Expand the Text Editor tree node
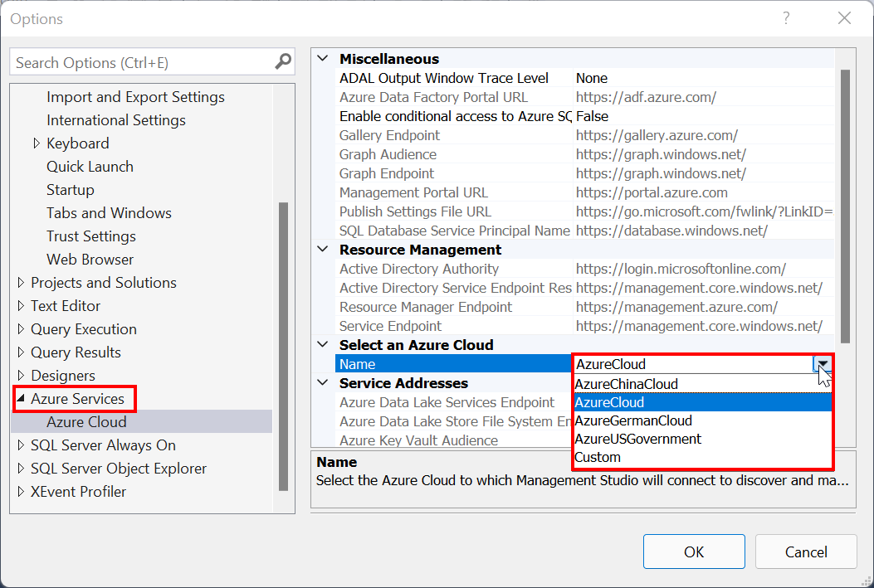 21,305
